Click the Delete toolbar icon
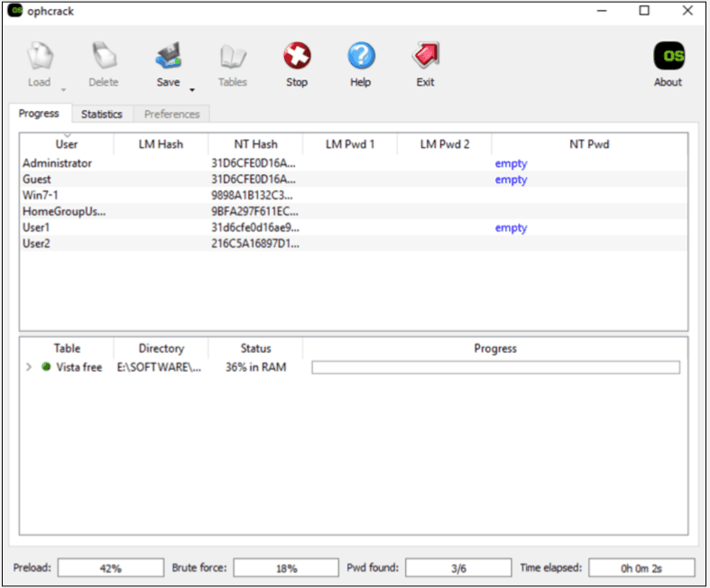Image resolution: width=710 pixels, height=588 pixels. tap(103, 58)
